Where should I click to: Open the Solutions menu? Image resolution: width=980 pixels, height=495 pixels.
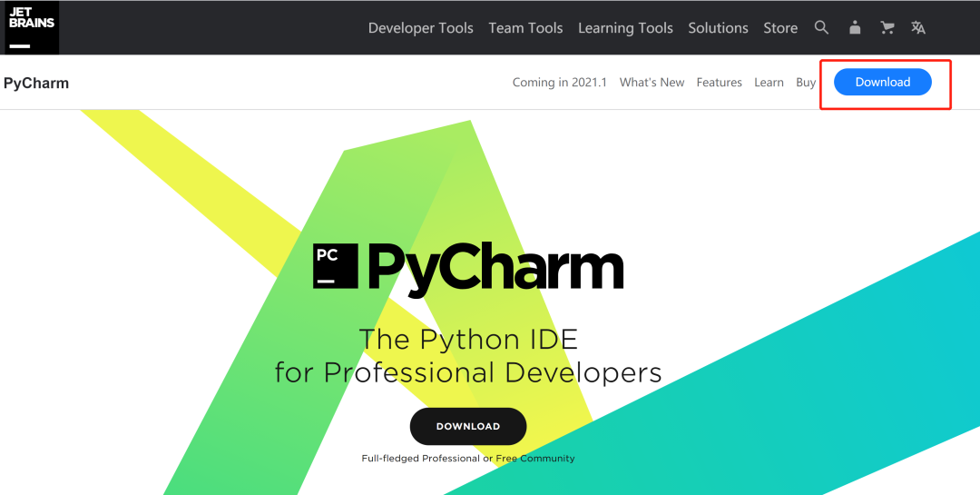[718, 28]
